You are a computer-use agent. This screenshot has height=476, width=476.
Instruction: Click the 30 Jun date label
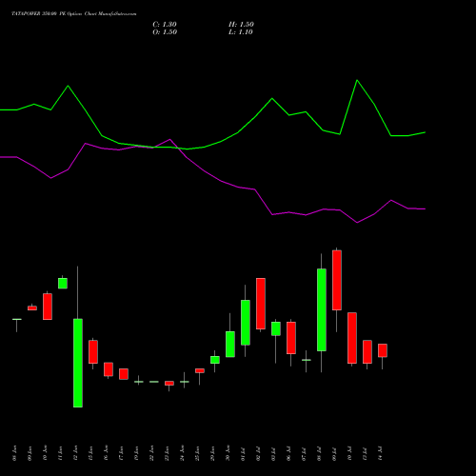coord(228,453)
